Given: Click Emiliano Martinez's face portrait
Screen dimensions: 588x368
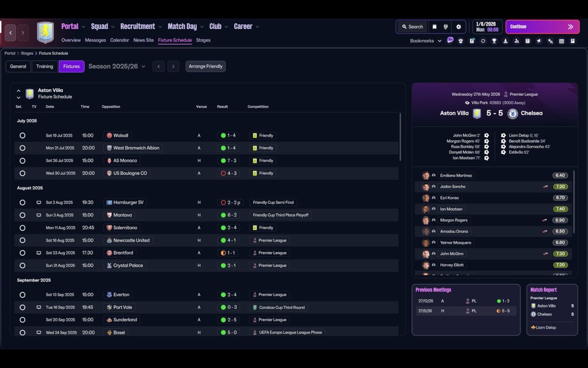Looking at the screenshot, I should 426,176.
